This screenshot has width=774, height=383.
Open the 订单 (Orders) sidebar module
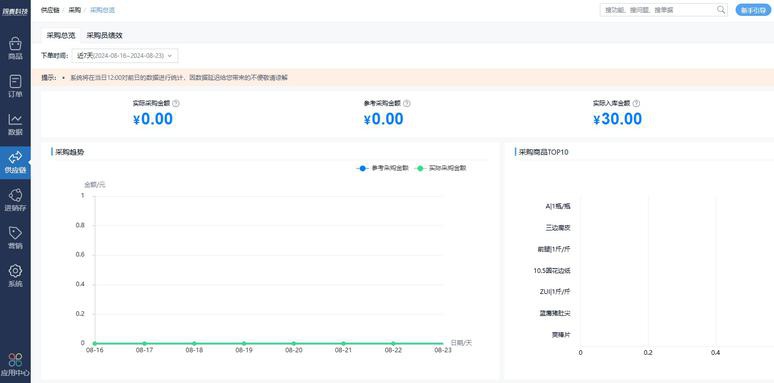click(15, 86)
